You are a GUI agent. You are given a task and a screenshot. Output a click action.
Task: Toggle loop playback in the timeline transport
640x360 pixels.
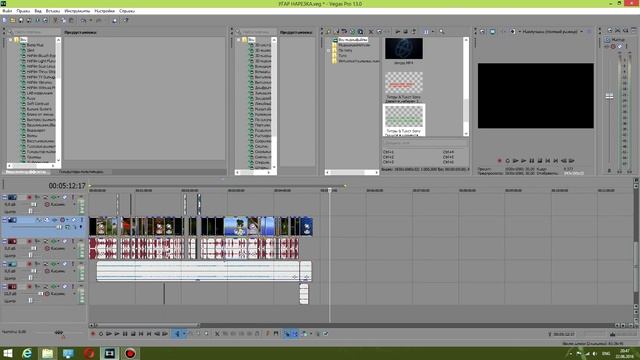click(x=101, y=334)
